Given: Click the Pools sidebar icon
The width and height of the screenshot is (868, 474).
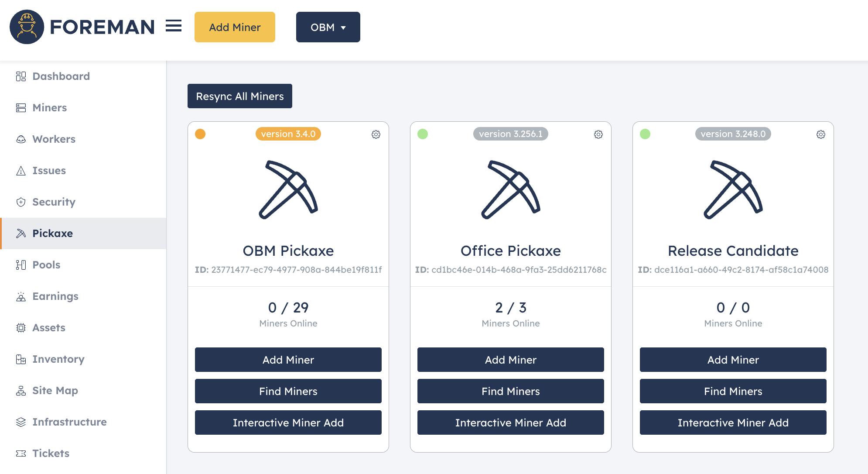Looking at the screenshot, I should click(21, 265).
